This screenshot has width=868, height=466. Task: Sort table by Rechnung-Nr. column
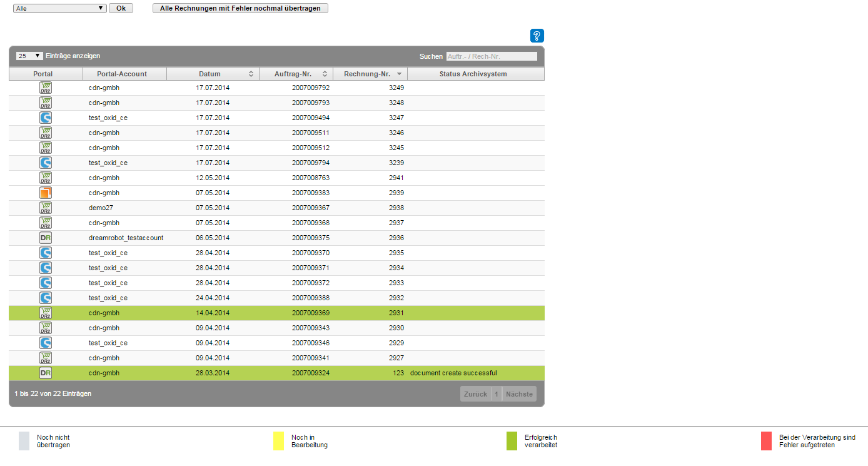point(370,74)
